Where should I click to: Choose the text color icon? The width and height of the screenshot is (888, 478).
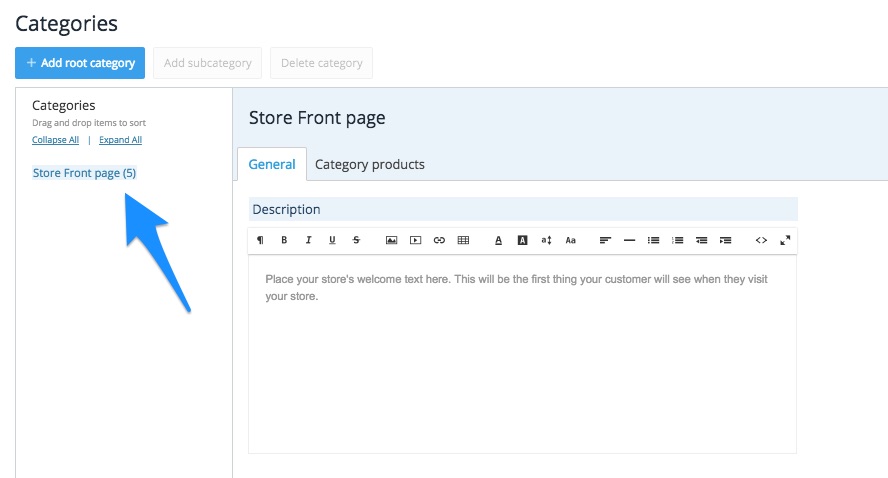pos(498,240)
